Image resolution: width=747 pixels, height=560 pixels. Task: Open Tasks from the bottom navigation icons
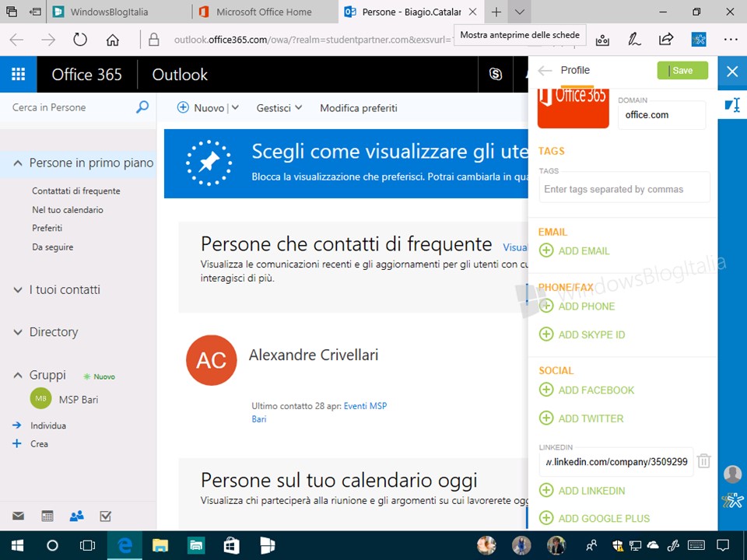[105, 516]
